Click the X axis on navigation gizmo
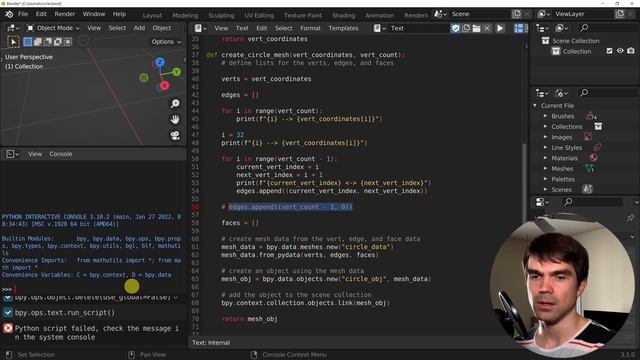The image size is (640, 360). (x=164, y=85)
